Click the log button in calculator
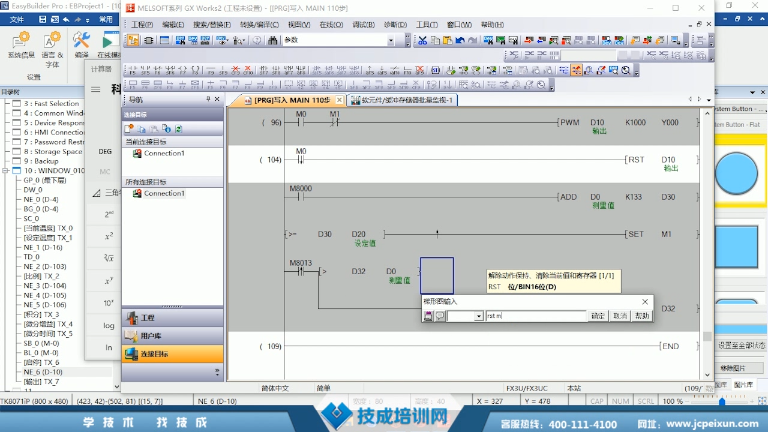 pyautogui.click(x=109, y=326)
